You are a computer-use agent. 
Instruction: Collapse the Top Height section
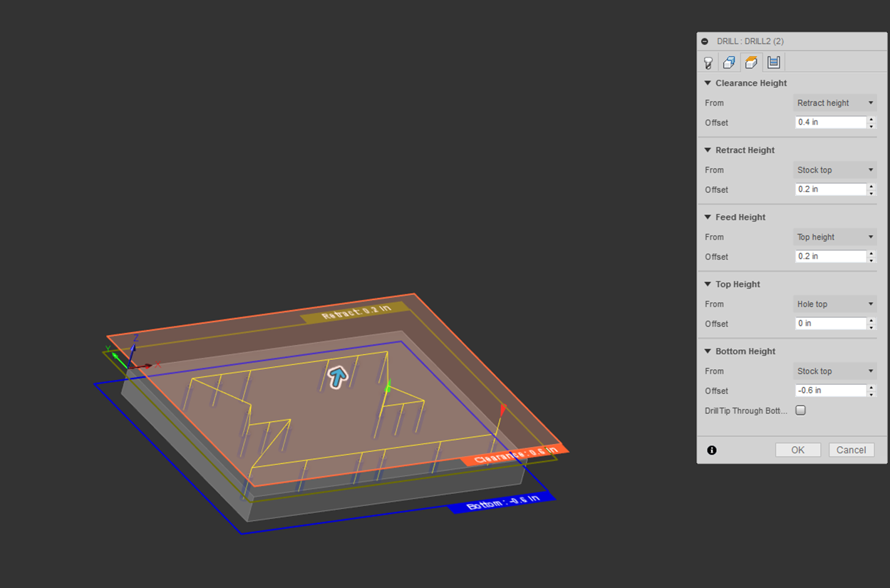[708, 284]
